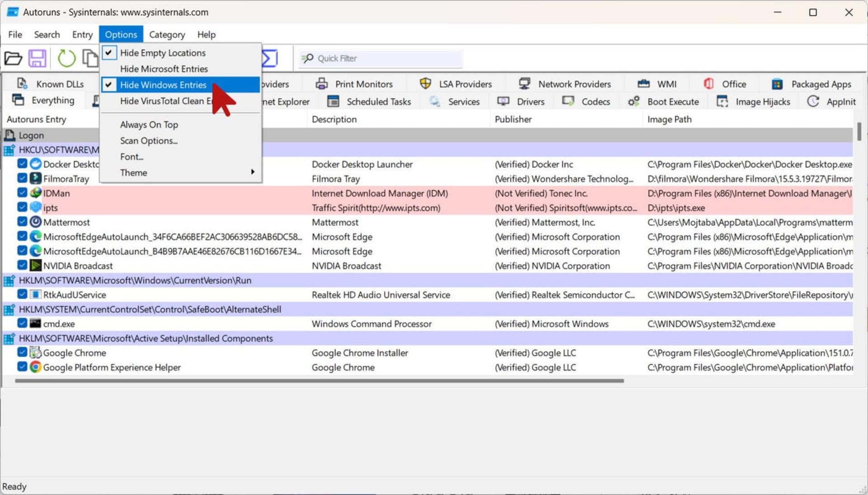868x495 pixels.
Task: Toggle the Mattermost checkbox
Action: click(22, 221)
